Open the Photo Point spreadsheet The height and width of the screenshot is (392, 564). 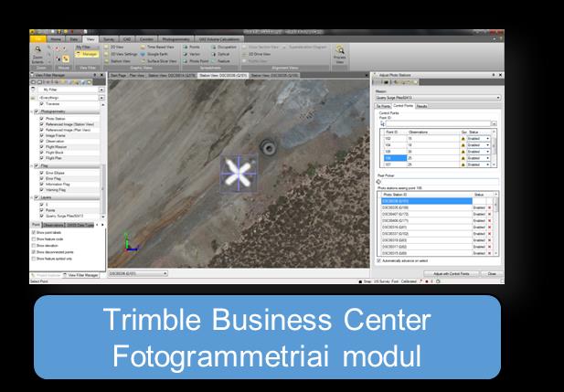pos(196,61)
